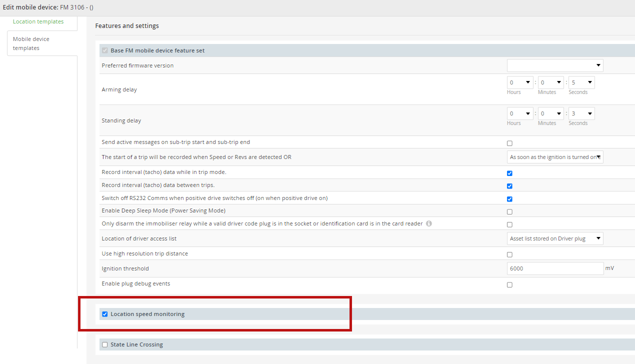Click the Ignition threshold input field
Screen dimensions: 635x364
[x=555, y=268]
